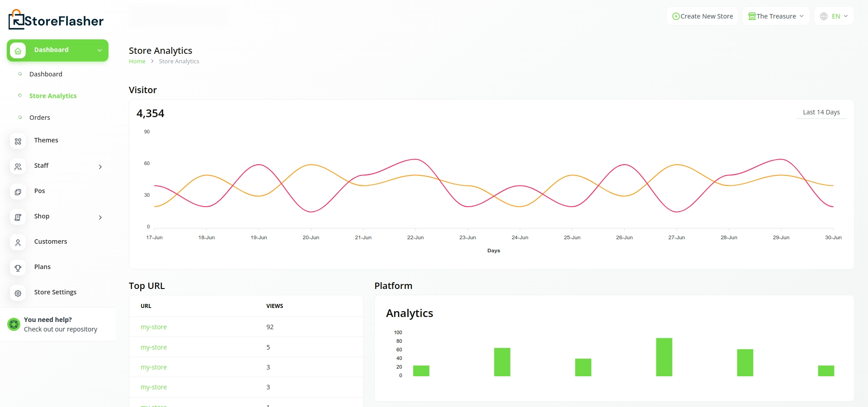Expand the Staff submenu arrow
Image resolution: width=868 pixels, height=407 pixels.
[x=100, y=167]
